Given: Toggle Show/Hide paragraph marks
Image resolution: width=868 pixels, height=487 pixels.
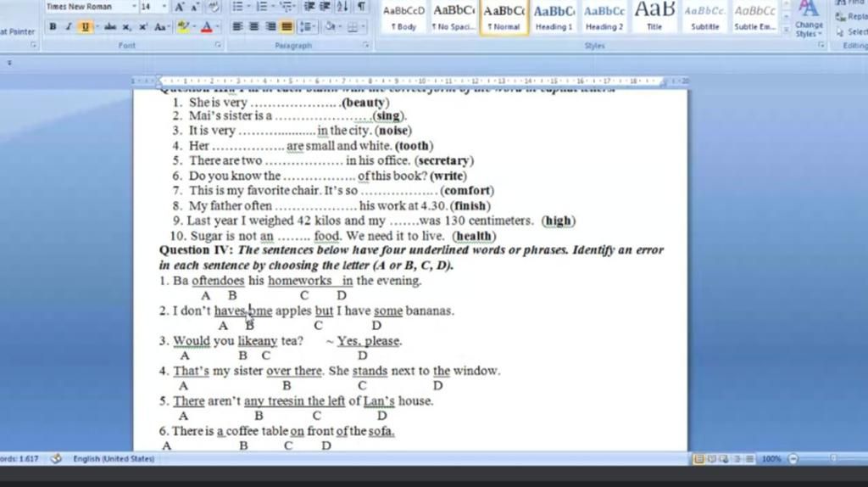Looking at the screenshot, I should tap(361, 7).
